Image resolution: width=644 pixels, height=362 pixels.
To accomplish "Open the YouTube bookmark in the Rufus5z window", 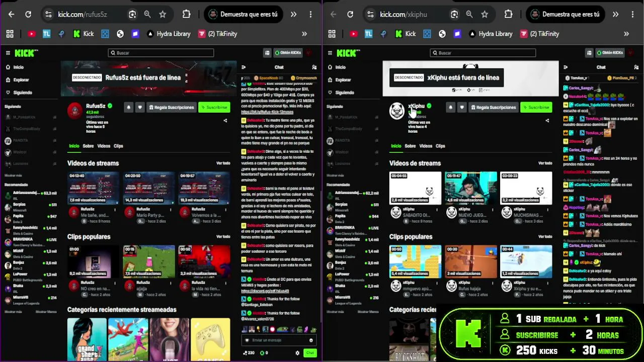I will click(31, 34).
